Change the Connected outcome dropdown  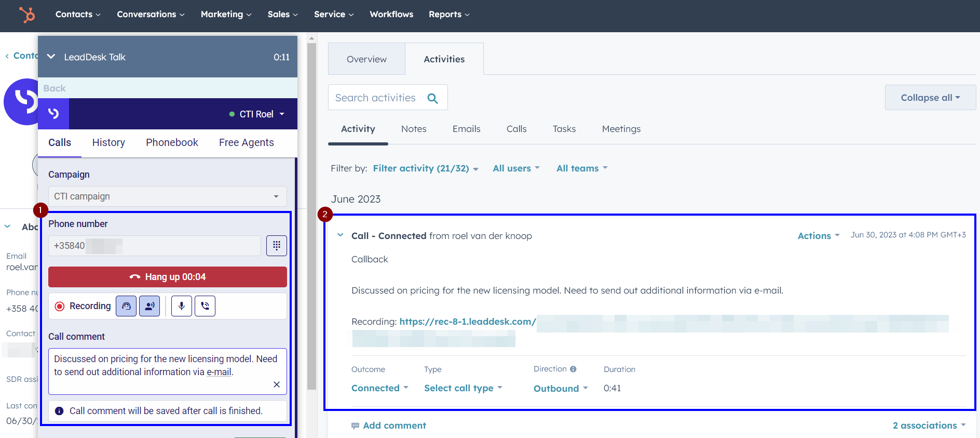click(380, 388)
